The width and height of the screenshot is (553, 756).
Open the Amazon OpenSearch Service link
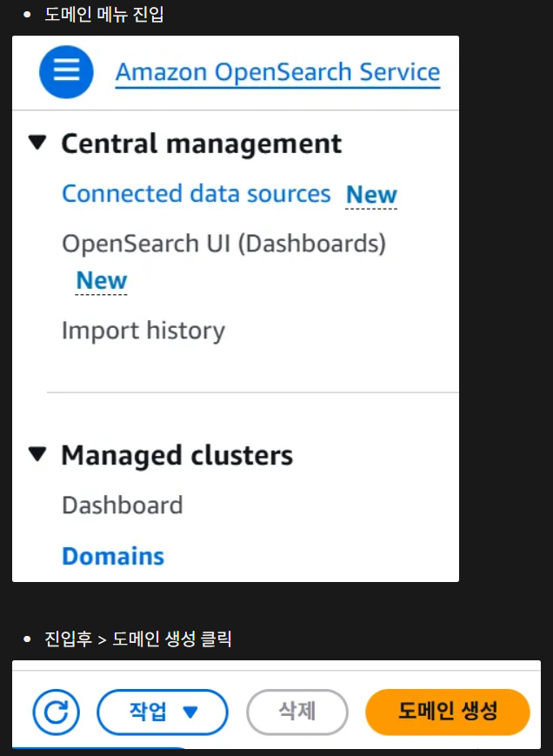point(277,72)
